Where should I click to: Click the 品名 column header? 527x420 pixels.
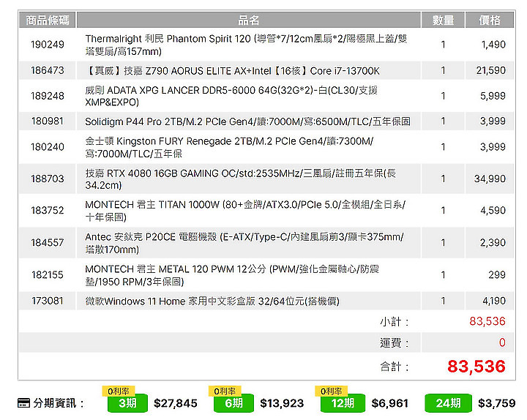[x=249, y=20]
